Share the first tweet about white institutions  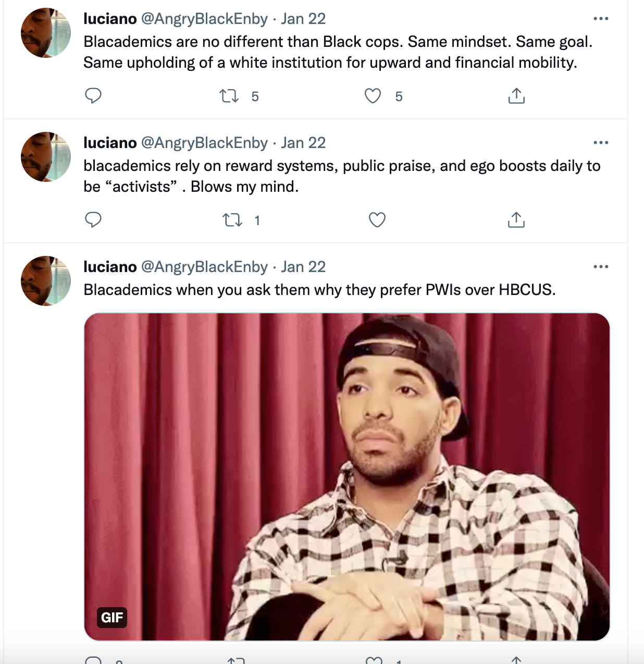pyautogui.click(x=516, y=96)
